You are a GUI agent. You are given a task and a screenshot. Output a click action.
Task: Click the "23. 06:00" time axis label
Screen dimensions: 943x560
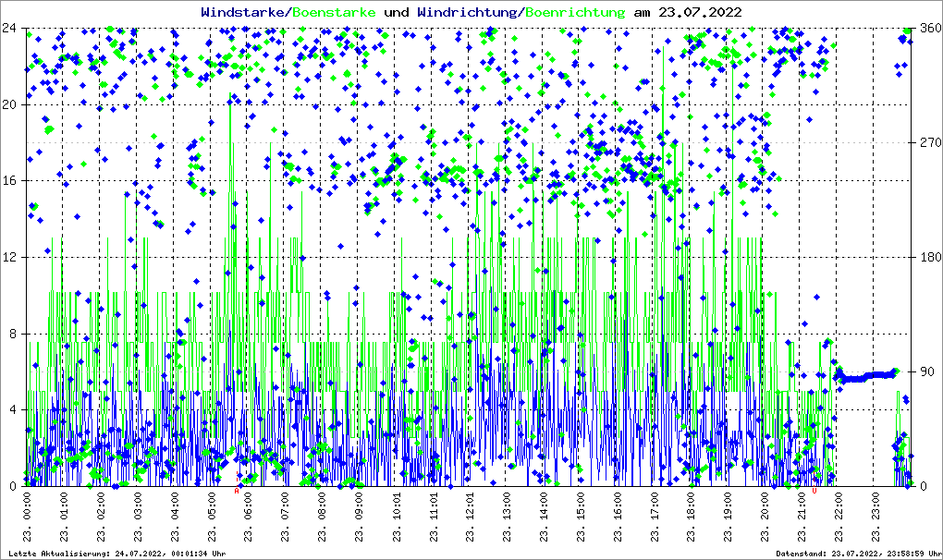tap(249, 517)
